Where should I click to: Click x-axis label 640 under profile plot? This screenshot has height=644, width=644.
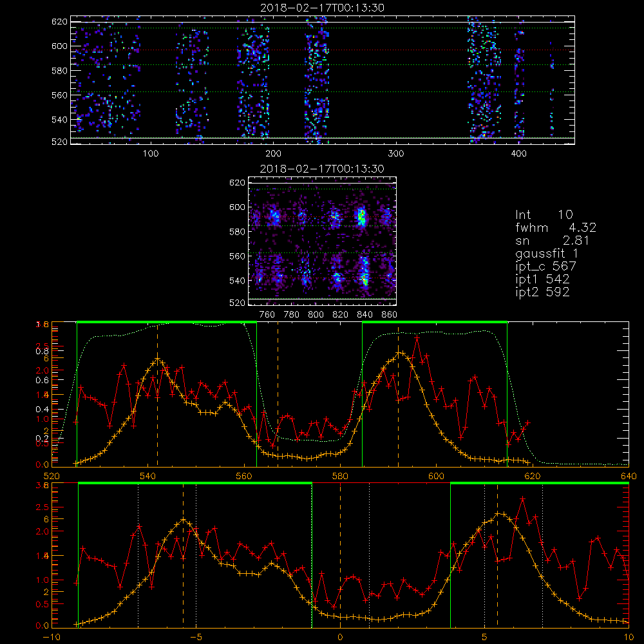pyautogui.click(x=629, y=476)
